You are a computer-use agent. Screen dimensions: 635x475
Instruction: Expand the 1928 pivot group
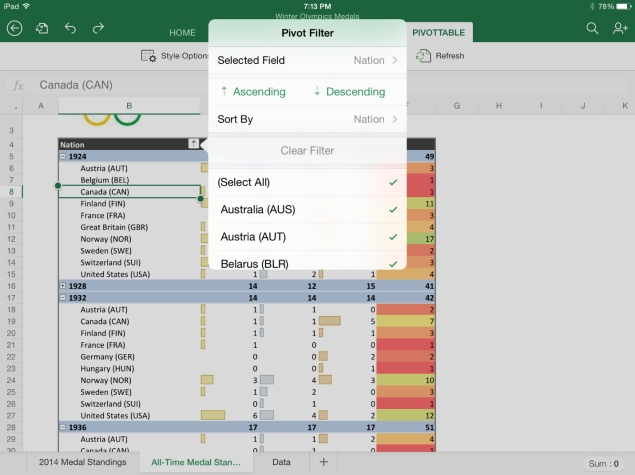pos(64,285)
